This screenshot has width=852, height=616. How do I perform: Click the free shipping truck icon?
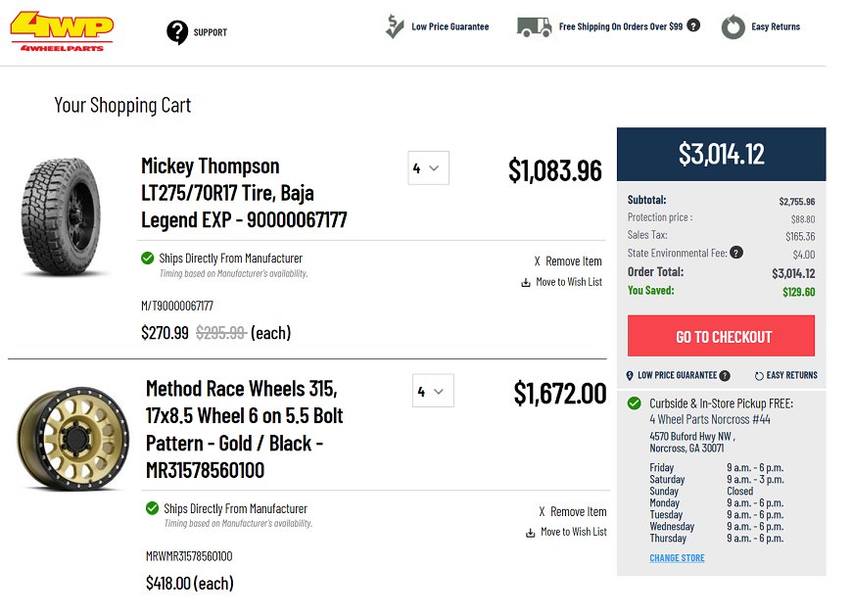(x=534, y=26)
